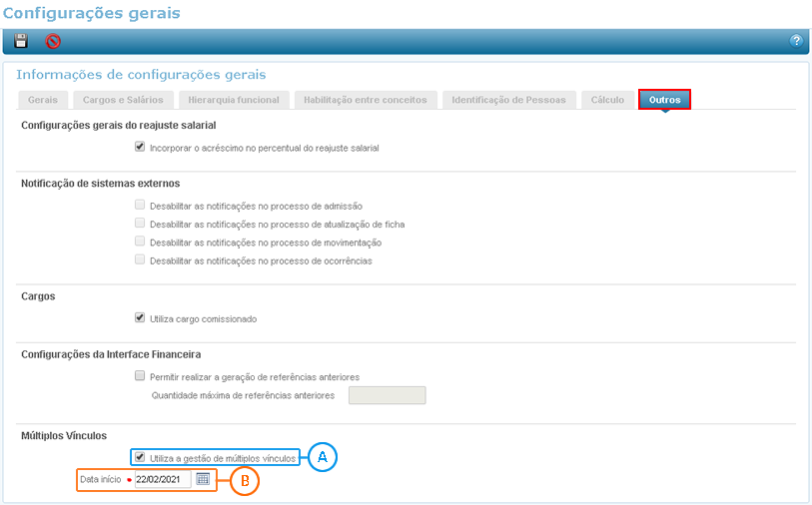The height and width of the screenshot is (505, 812).
Task: Go to Habilitação entre conceitos tab
Action: (x=365, y=100)
